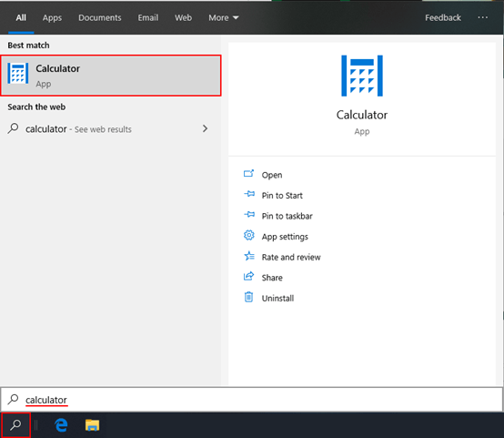Click in the search box containing calculator

point(252,400)
